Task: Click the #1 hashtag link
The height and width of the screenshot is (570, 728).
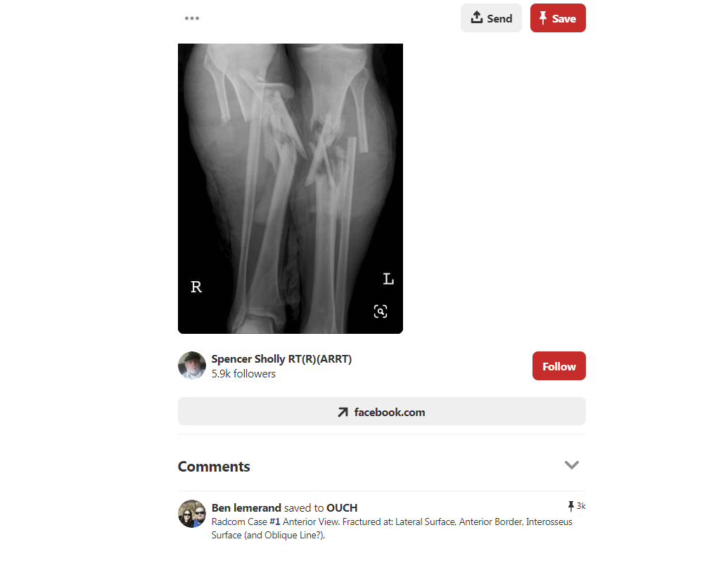Action: tap(274, 522)
